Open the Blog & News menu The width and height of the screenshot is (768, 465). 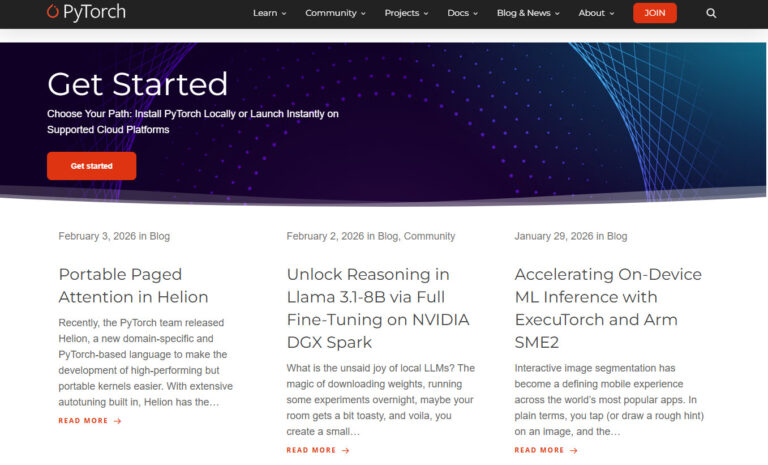point(528,13)
